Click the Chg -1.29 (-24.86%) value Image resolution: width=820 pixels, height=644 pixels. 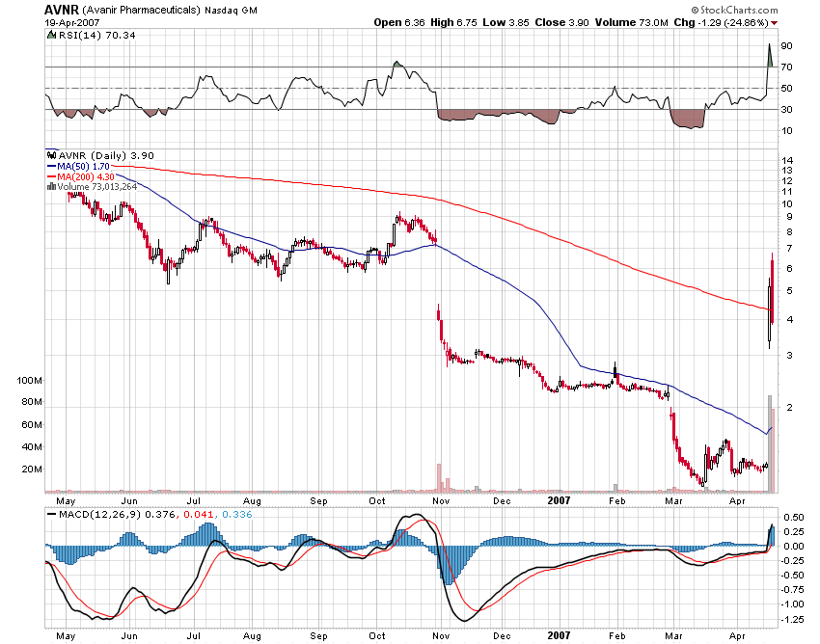click(722, 22)
